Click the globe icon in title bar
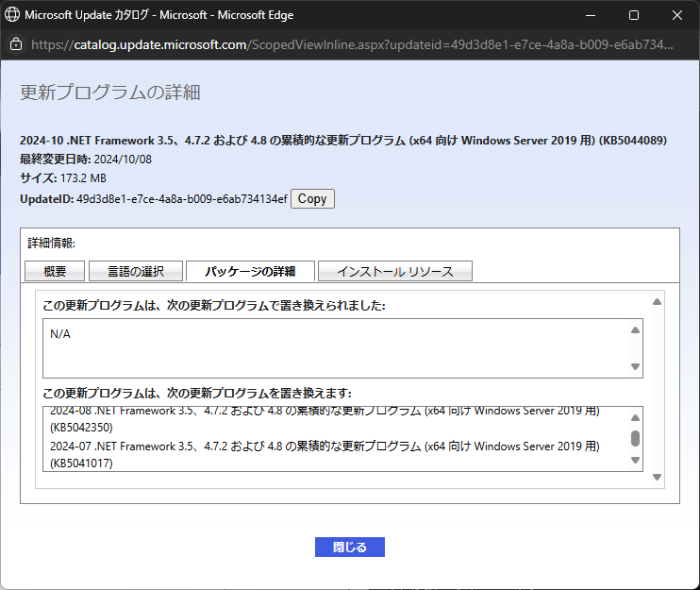 click(x=12, y=14)
